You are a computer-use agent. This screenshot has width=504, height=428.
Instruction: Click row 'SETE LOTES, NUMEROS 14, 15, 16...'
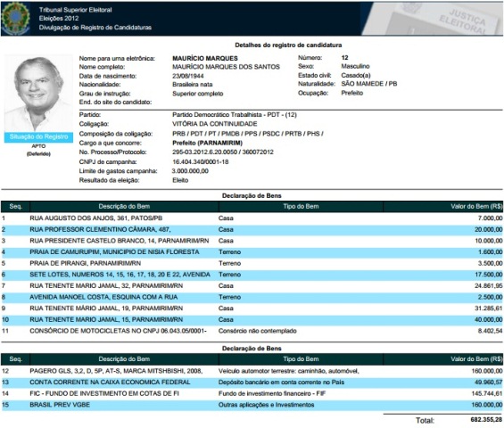point(252,275)
